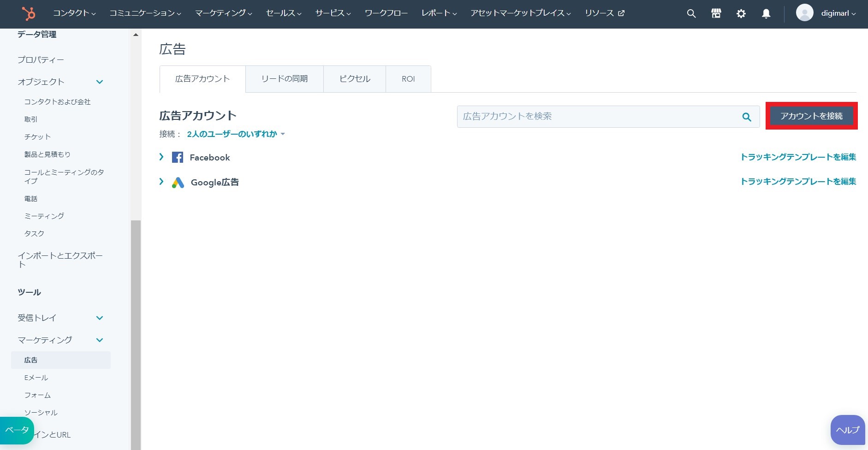This screenshot has width=868, height=450.
Task: Open the notifications bell
Action: (766, 13)
